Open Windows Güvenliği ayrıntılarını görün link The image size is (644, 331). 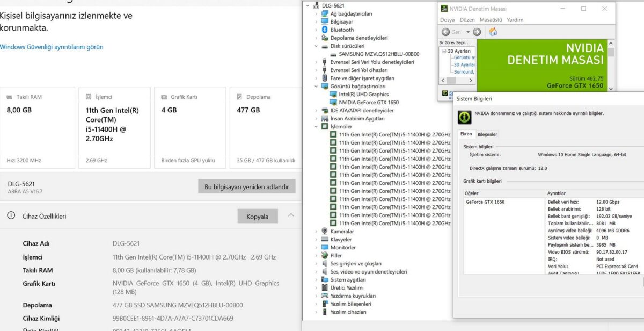click(x=52, y=47)
